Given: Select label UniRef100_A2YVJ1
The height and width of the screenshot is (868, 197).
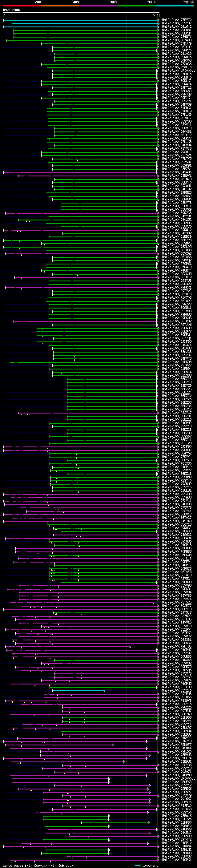Looking at the screenshot, I should click(x=177, y=125).
